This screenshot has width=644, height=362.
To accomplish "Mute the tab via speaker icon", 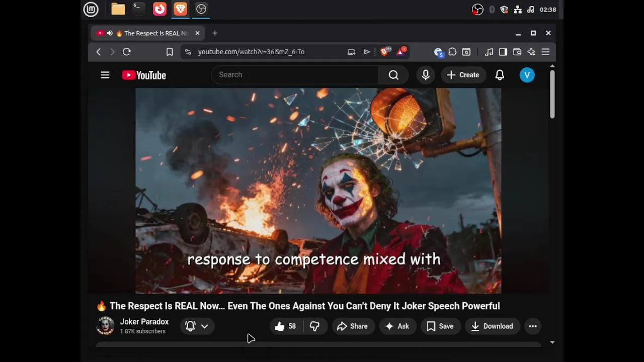I will 110,33.
